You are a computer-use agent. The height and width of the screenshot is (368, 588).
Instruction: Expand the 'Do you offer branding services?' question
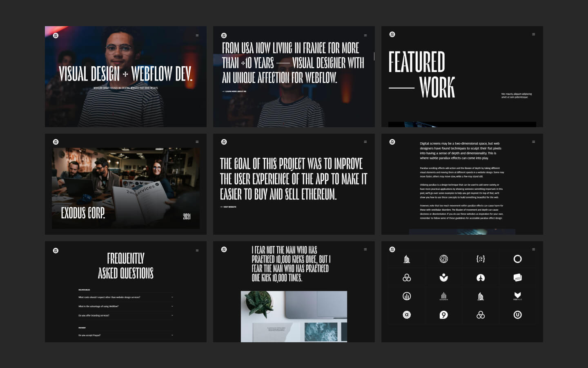click(125, 316)
